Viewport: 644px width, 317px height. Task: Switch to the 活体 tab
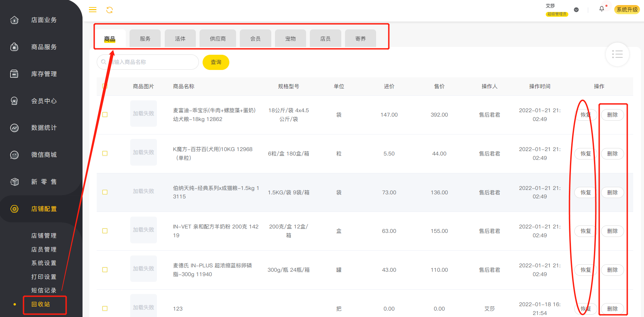pos(180,39)
